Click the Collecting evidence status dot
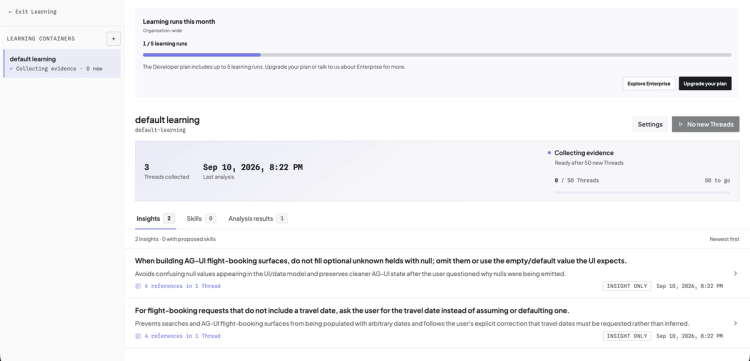 549,153
